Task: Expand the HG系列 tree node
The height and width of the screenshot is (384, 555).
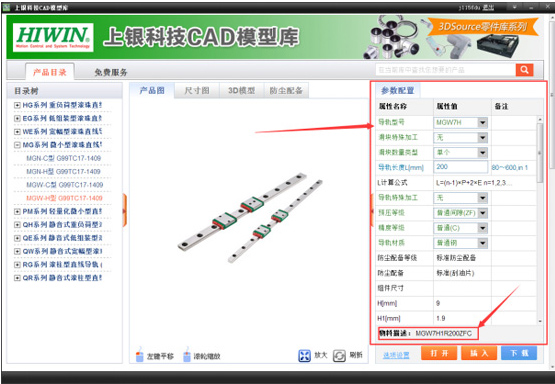Action: [17, 105]
